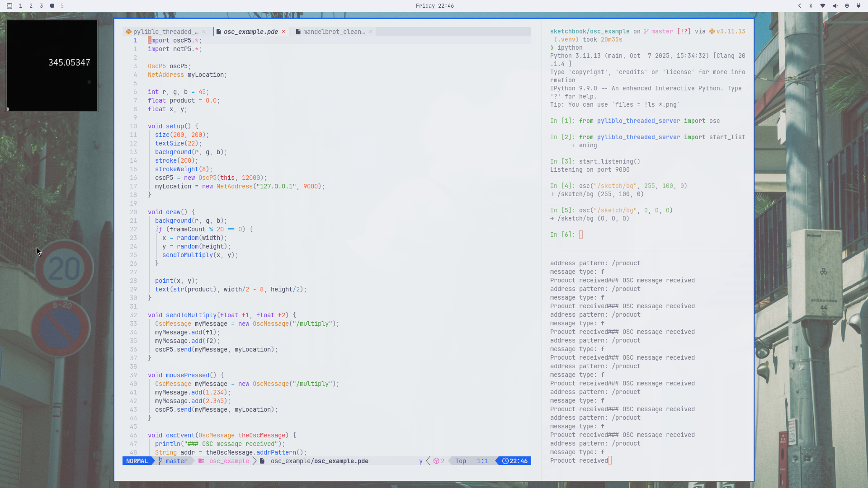Screen dimensions: 868x488
Task: Collapse the system tray with the left chevron
Action: (800, 6)
